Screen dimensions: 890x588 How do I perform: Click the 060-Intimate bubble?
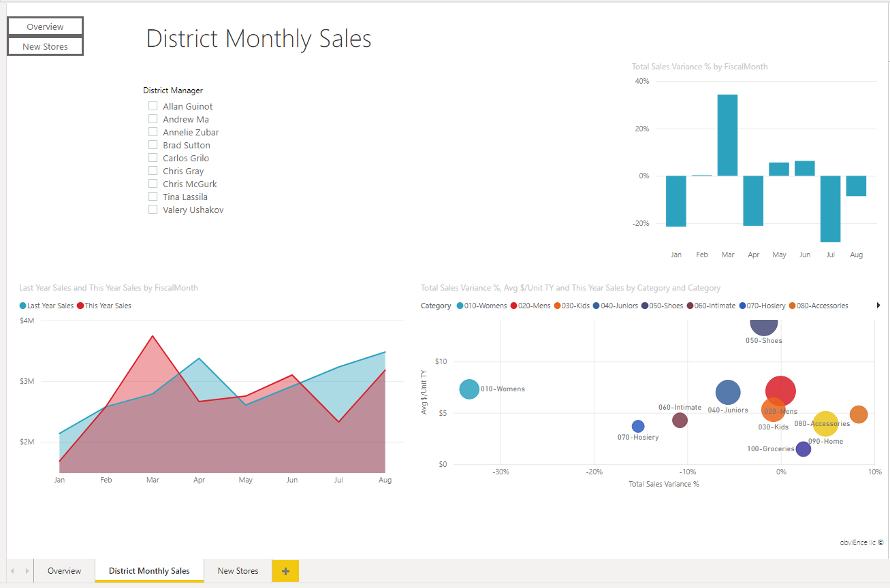click(680, 420)
